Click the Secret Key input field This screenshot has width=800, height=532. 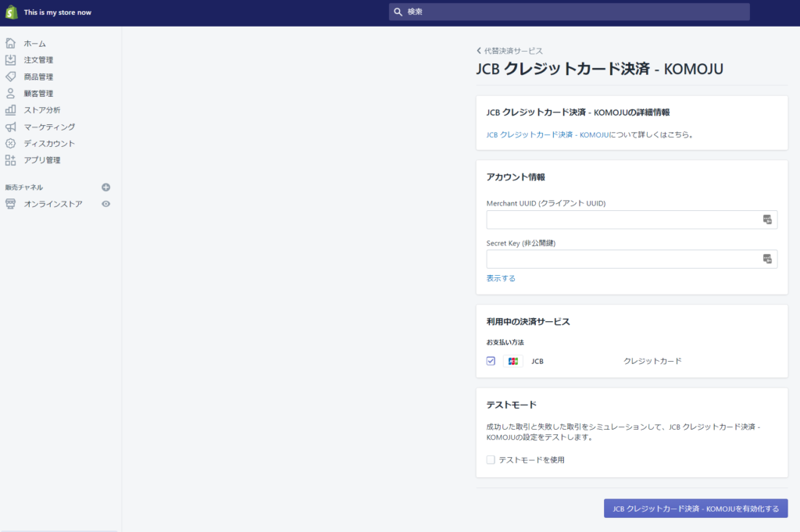click(631, 259)
